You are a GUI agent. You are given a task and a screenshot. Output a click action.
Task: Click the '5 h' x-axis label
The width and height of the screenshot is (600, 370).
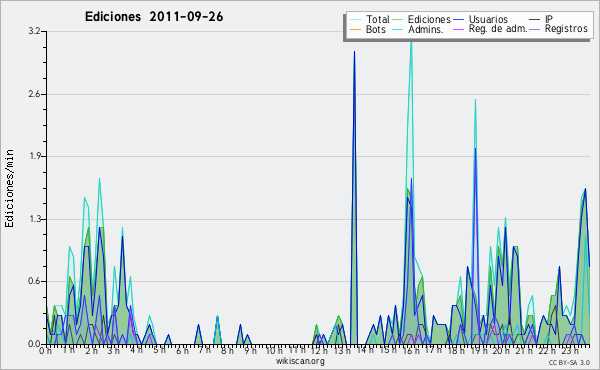coord(159,350)
